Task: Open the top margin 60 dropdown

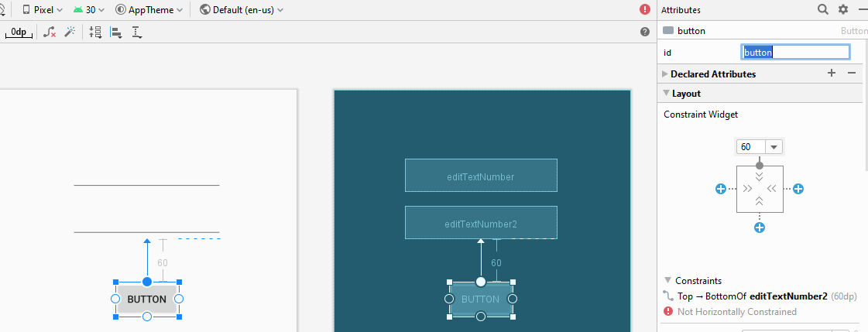Action: [774, 147]
